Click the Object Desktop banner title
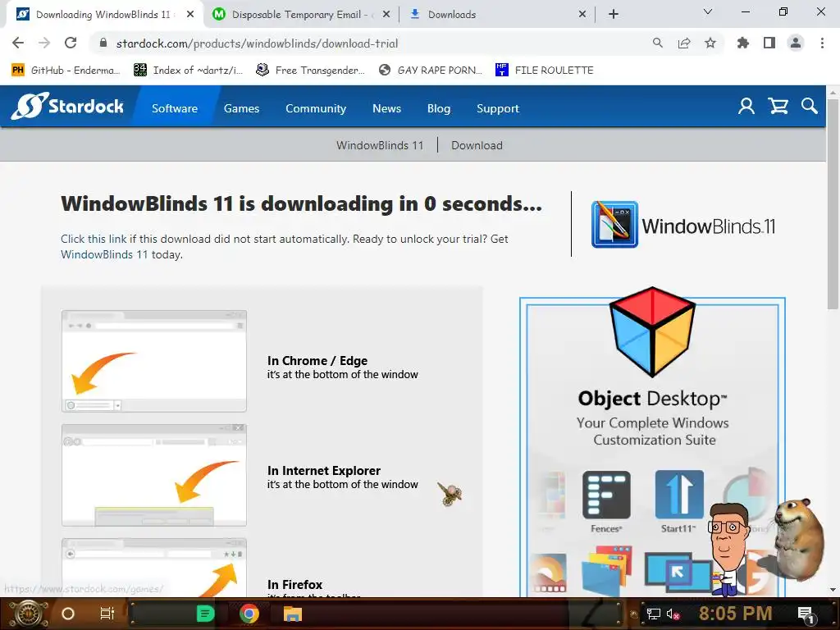Viewport: 840px width, 630px height. click(652, 399)
